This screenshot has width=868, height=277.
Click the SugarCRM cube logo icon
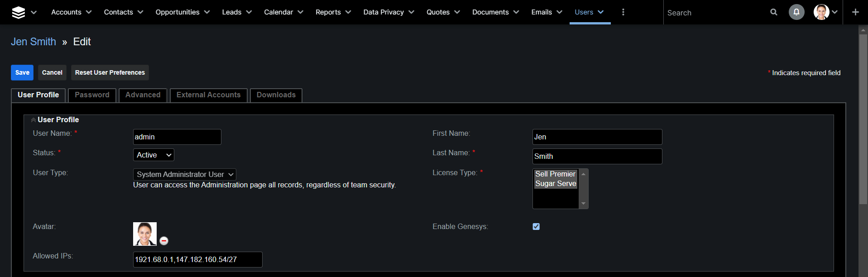click(x=19, y=12)
